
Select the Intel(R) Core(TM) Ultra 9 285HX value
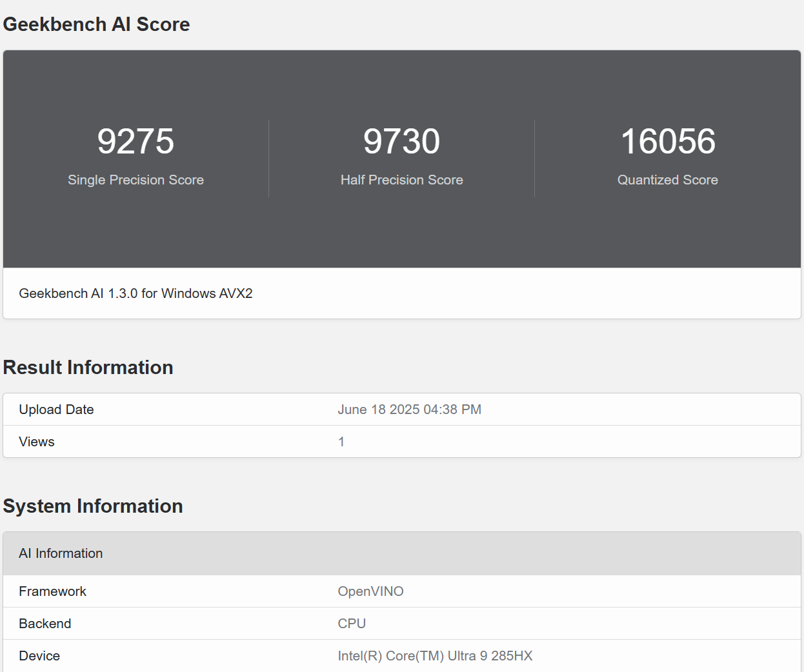point(435,656)
